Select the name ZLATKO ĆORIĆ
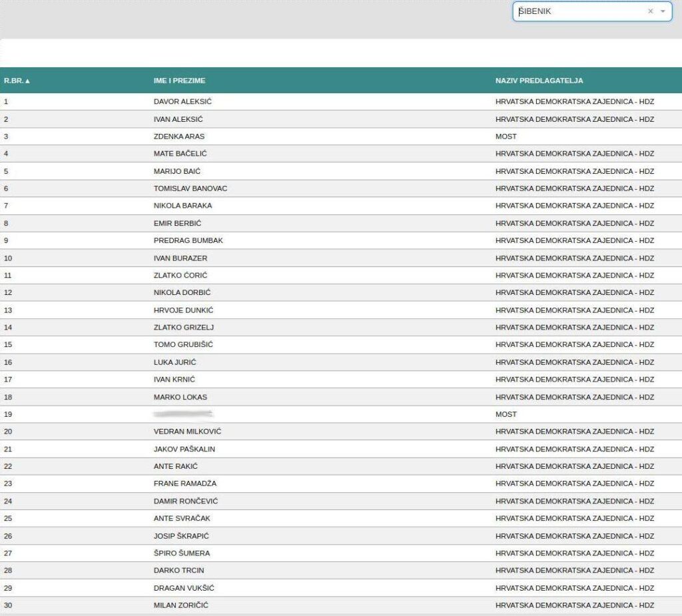Screen dimensions: 682x616 (x=180, y=275)
